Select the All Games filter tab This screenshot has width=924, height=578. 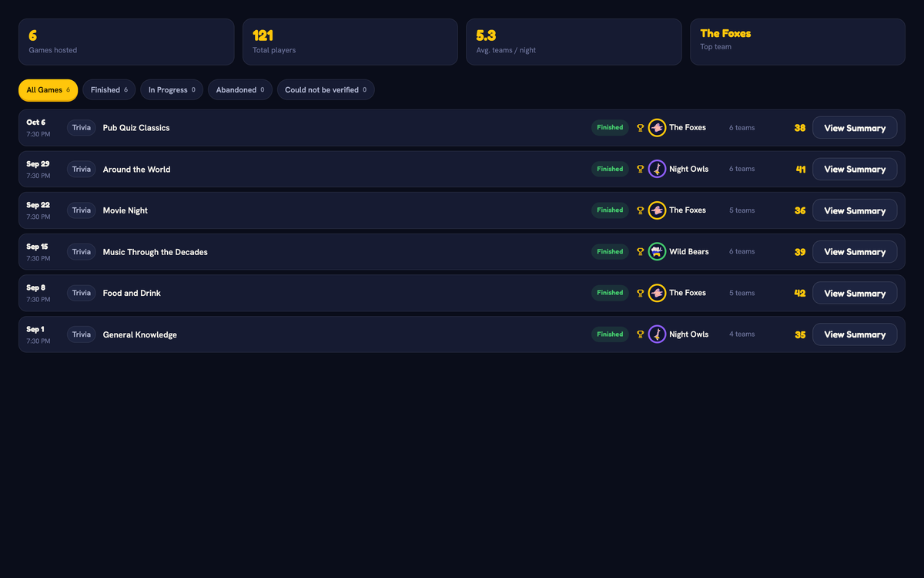(x=48, y=90)
